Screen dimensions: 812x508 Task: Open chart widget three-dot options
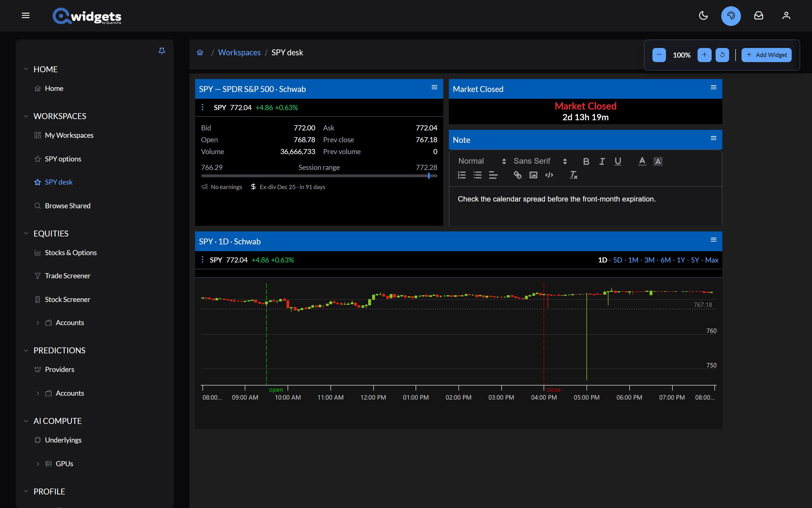coord(202,259)
